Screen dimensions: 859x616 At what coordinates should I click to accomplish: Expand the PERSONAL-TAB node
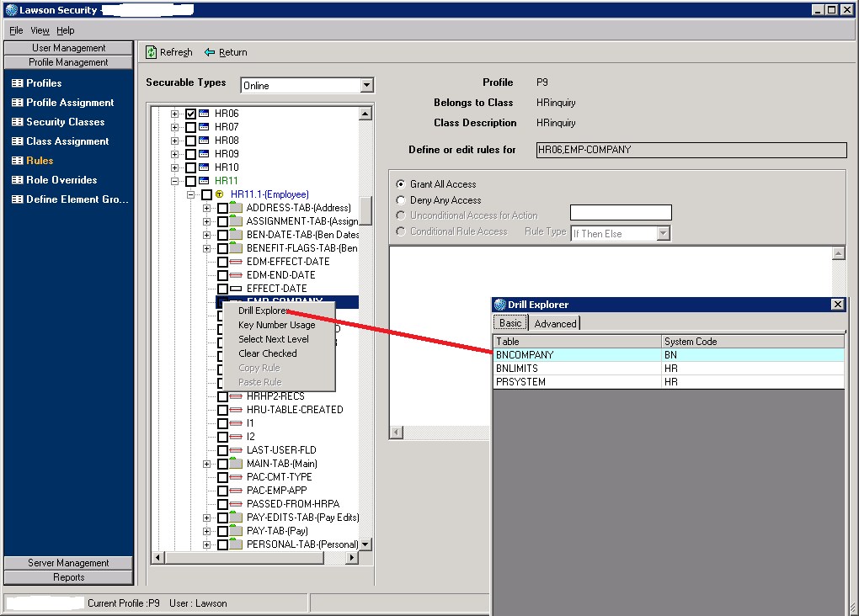206,544
